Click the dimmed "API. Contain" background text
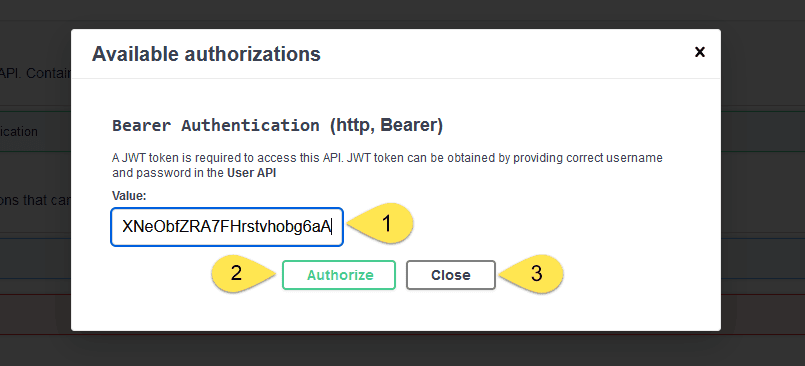Screen dimensions: 805x366 click(35, 73)
